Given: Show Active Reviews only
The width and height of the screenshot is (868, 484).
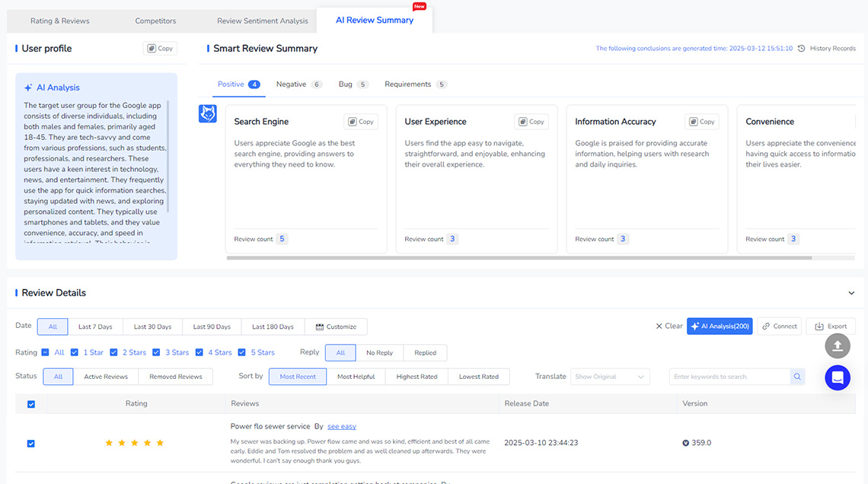Looking at the screenshot, I should point(106,377).
